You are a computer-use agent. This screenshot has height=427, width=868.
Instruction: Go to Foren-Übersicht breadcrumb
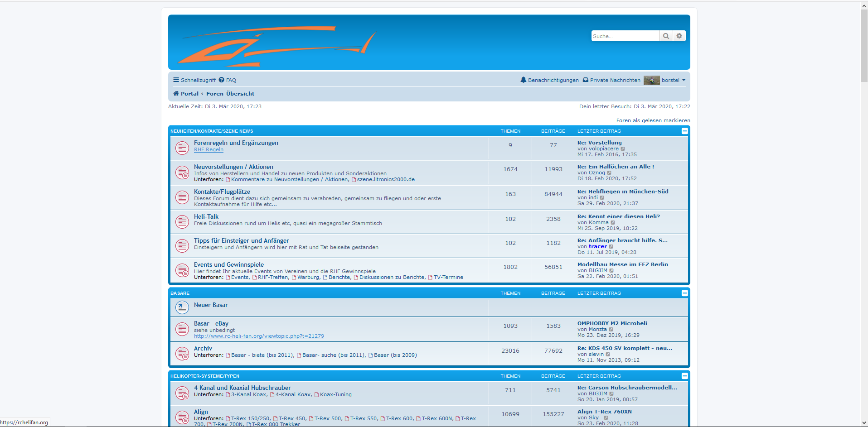230,94
